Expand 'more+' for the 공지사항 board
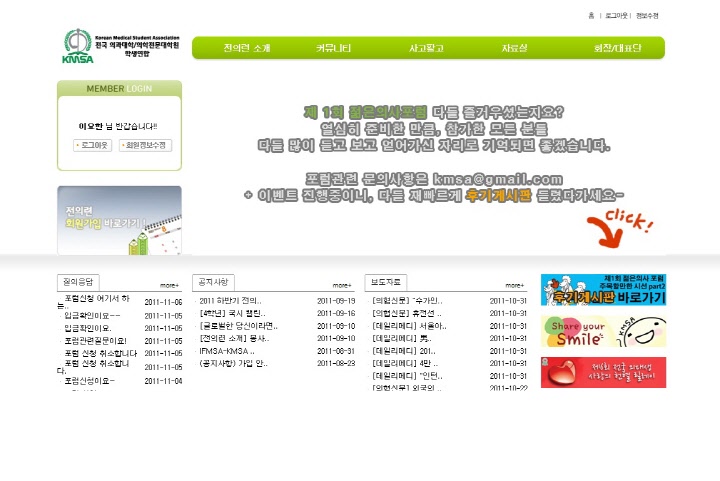The width and height of the screenshot is (720, 481). click(342, 285)
